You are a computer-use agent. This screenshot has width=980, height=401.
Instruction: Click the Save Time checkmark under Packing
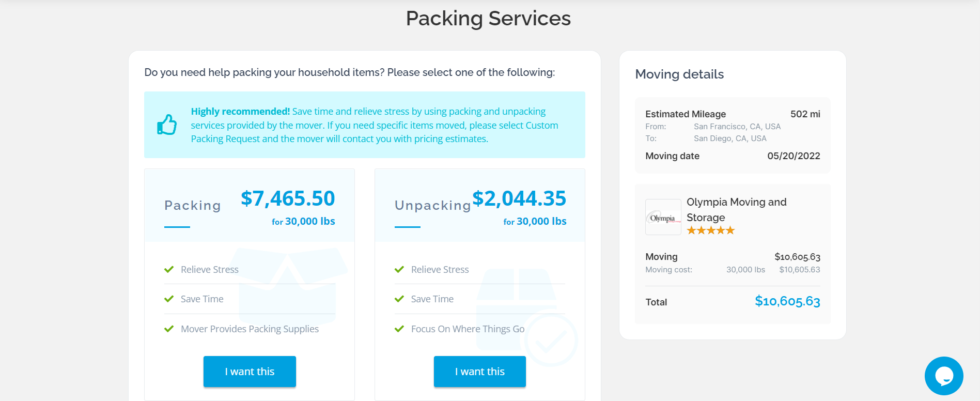[169, 299]
